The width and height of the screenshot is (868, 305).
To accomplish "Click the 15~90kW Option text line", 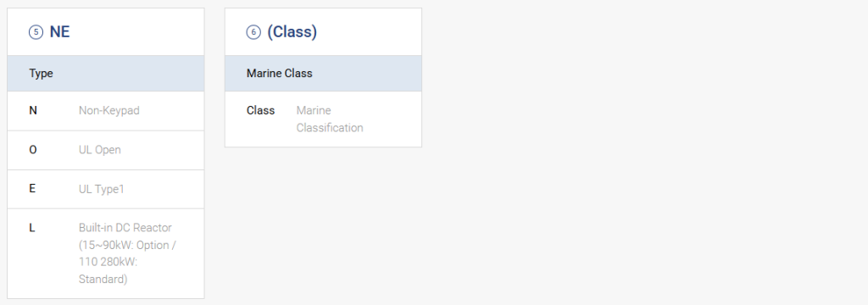I will tap(127, 245).
